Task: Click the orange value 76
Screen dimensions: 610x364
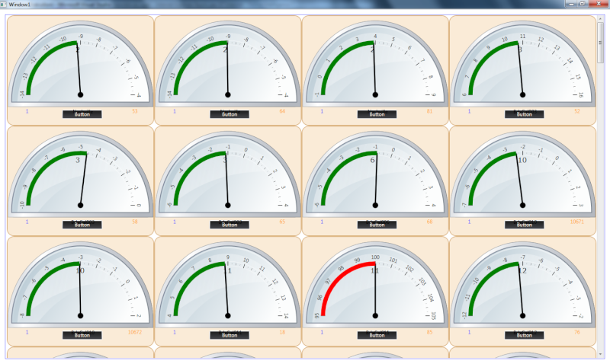Action: click(x=577, y=332)
